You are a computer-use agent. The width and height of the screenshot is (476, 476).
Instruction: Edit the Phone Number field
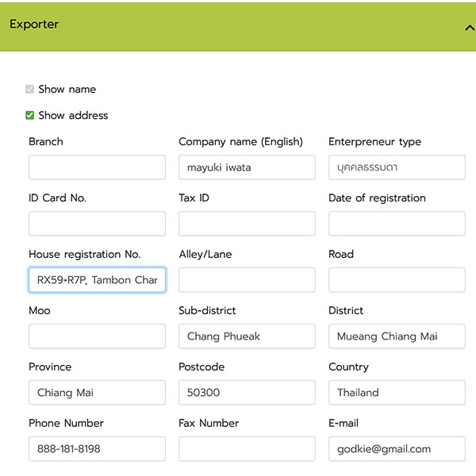(x=97, y=449)
